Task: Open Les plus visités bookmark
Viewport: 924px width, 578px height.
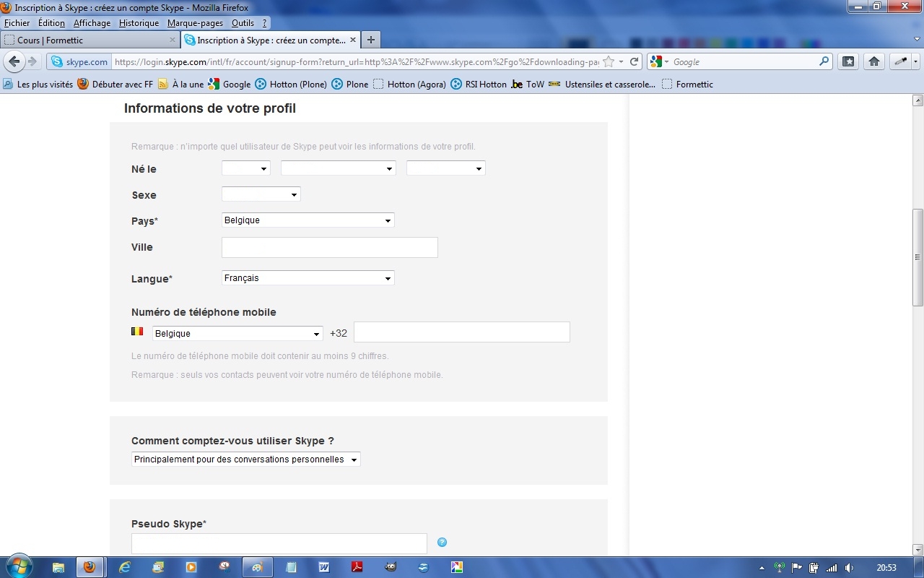Action: pyautogui.click(x=38, y=85)
